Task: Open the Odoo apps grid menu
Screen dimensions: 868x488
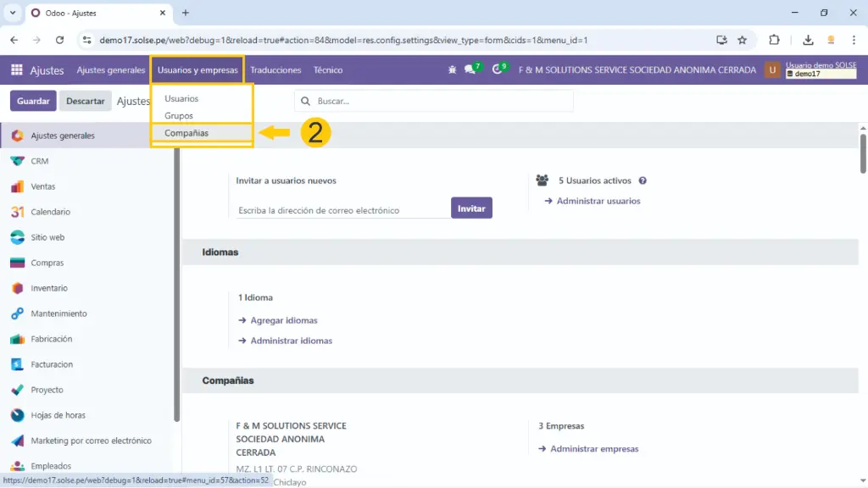Action: [x=17, y=70]
